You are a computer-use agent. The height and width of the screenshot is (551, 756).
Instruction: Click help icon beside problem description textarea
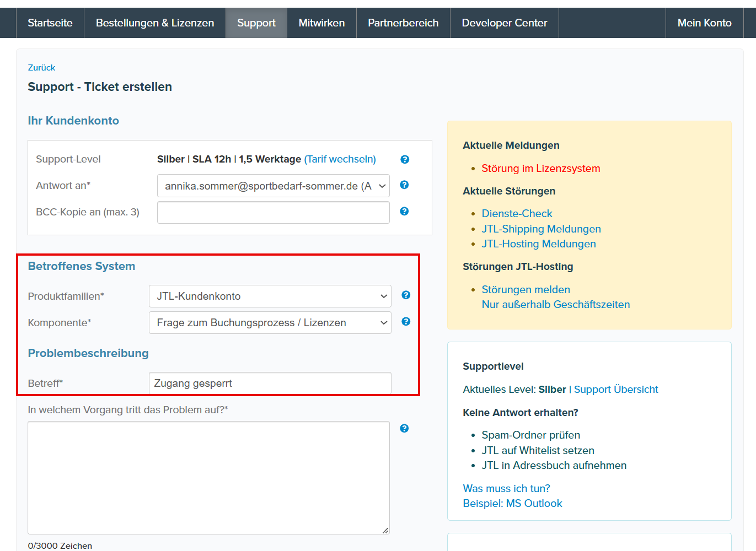point(404,429)
